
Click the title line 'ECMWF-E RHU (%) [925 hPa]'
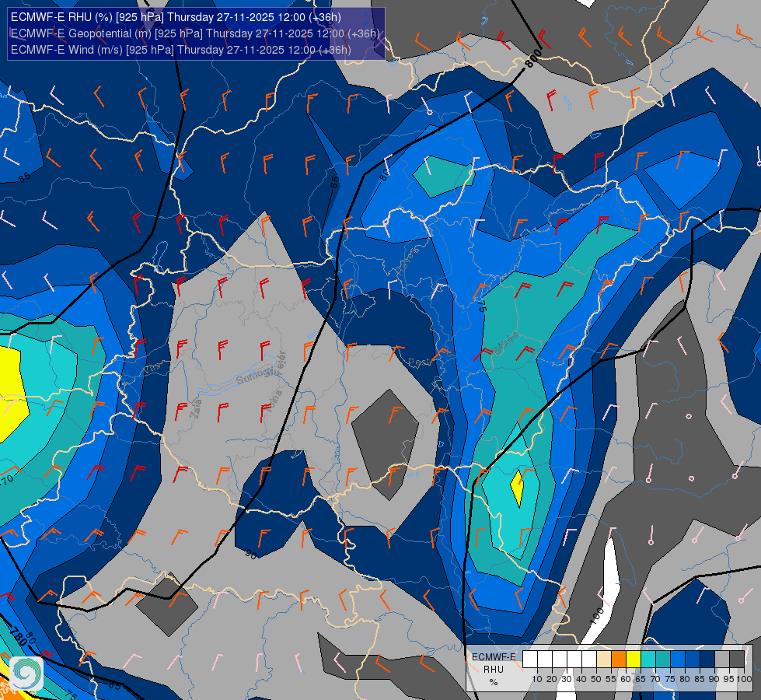176,17
